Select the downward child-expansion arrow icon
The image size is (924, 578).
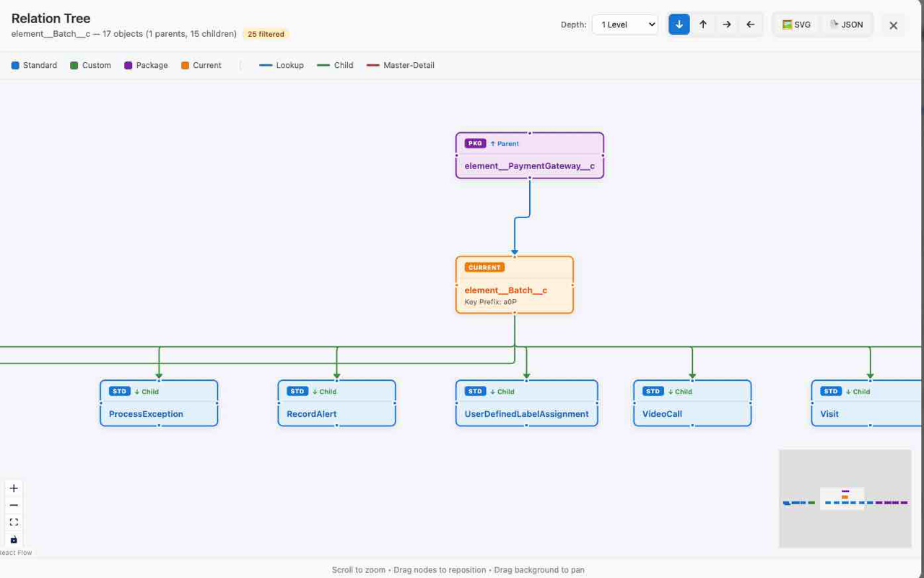(679, 24)
